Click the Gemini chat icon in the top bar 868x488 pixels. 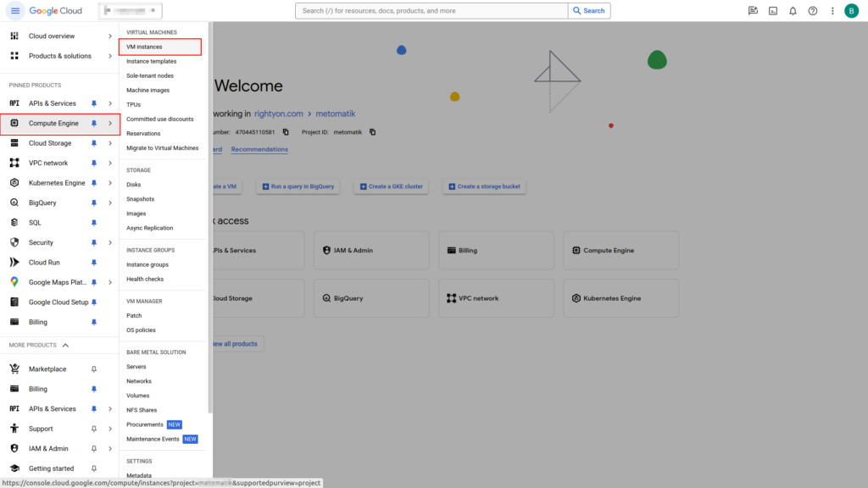[753, 11]
